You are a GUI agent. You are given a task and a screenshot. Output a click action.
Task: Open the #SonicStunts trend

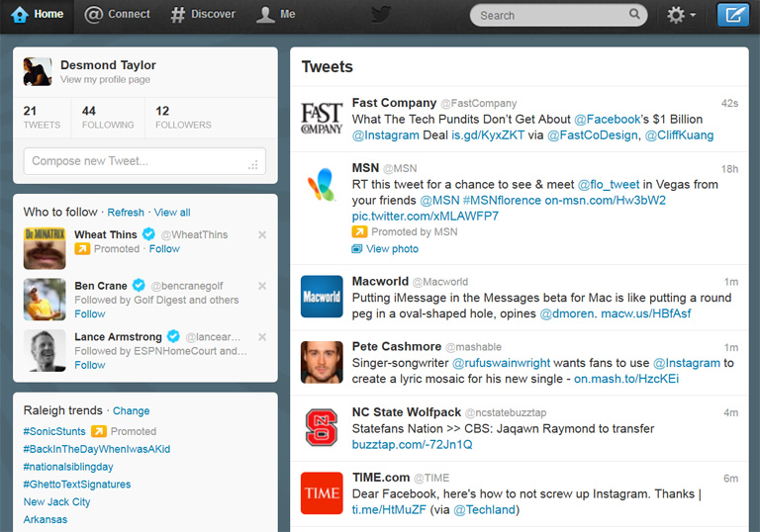[54, 431]
